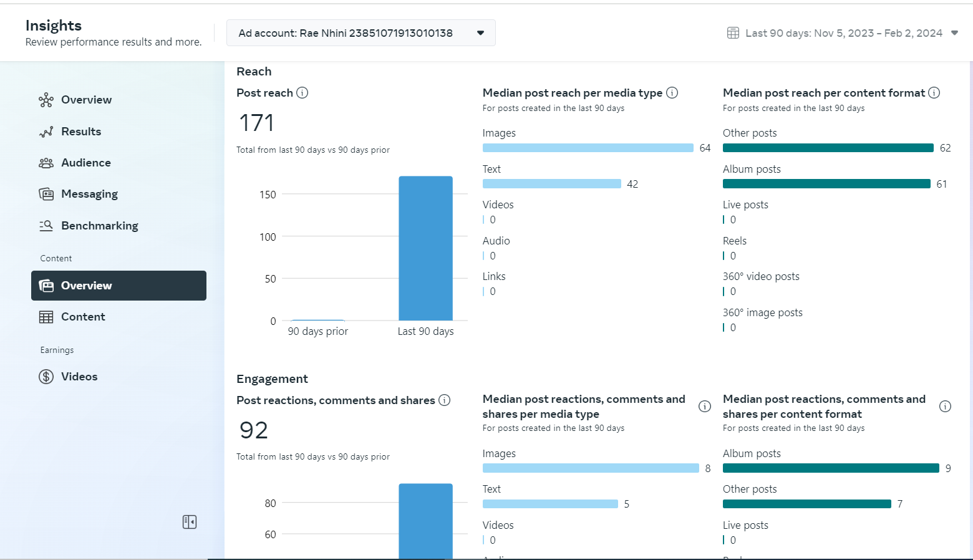Show info for Post reach metric
The image size is (973, 560).
[x=303, y=93]
